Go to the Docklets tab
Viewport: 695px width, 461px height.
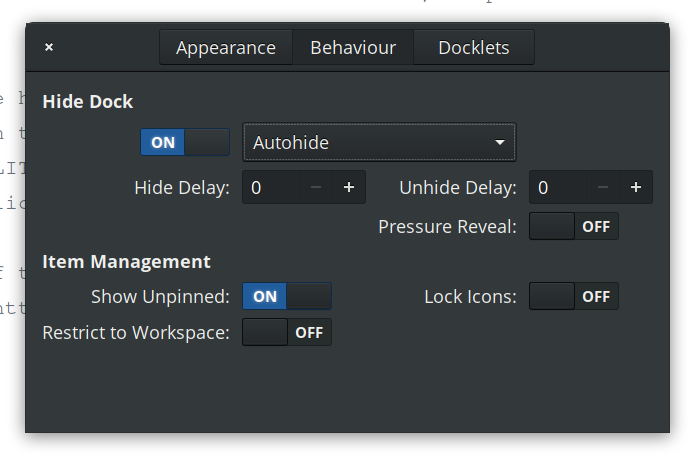pos(473,47)
